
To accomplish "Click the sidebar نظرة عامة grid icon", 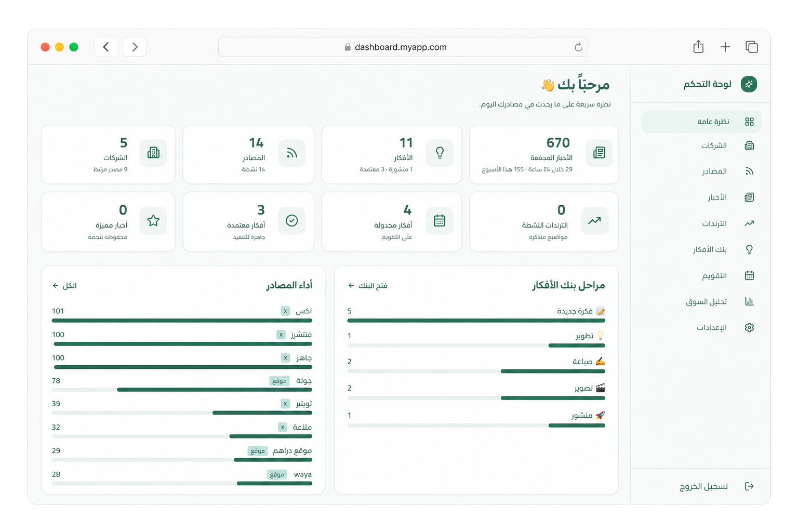I will click(749, 122).
